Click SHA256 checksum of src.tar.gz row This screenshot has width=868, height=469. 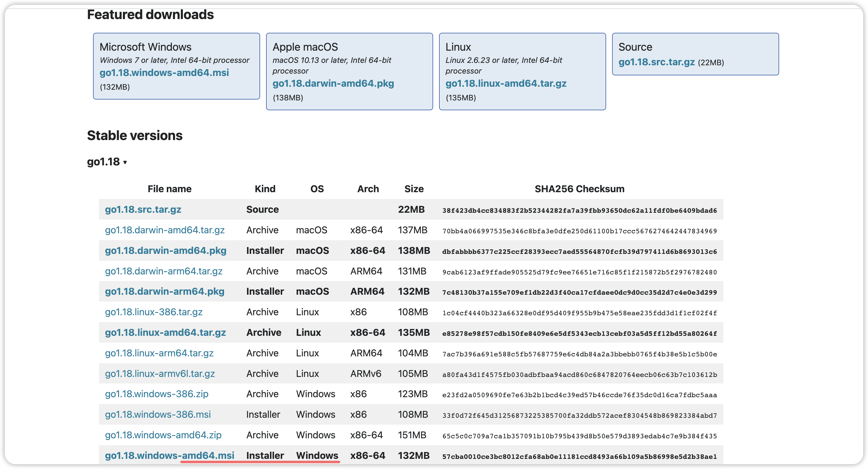click(579, 210)
